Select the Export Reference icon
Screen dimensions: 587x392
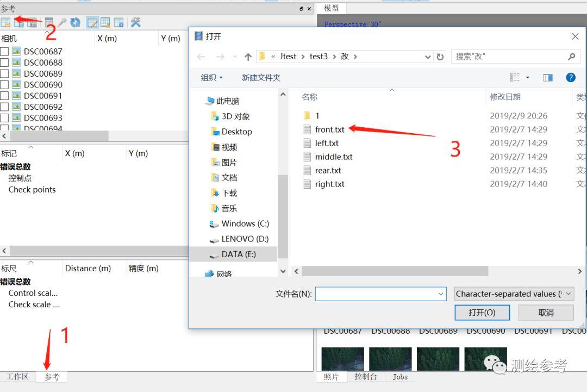[18, 22]
